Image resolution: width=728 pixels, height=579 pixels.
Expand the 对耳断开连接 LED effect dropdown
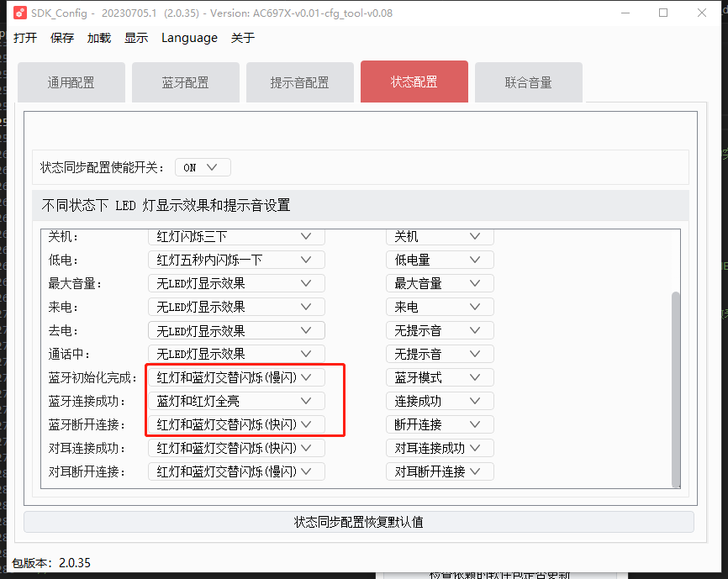[x=236, y=471]
